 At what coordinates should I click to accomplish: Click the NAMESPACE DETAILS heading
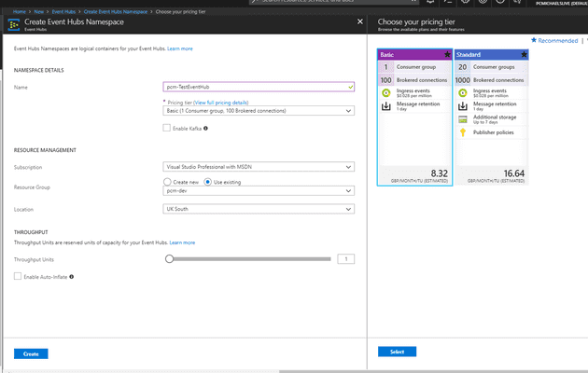pos(38,71)
